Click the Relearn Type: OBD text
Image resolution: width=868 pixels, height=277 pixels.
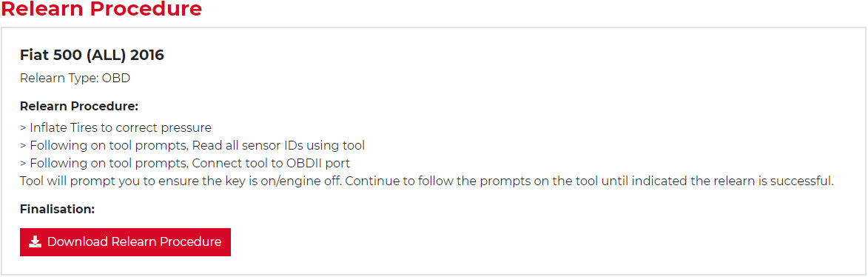click(75, 78)
